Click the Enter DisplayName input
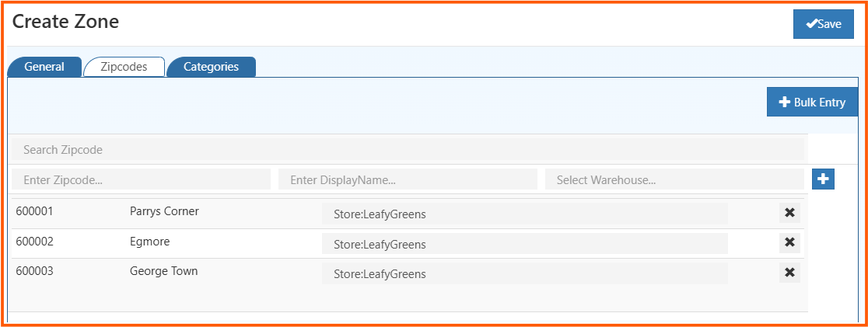 pyautogui.click(x=408, y=179)
